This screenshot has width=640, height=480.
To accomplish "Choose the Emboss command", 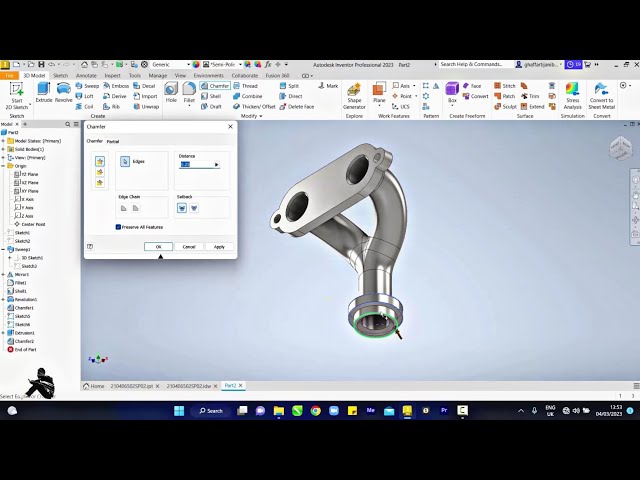I will (116, 86).
